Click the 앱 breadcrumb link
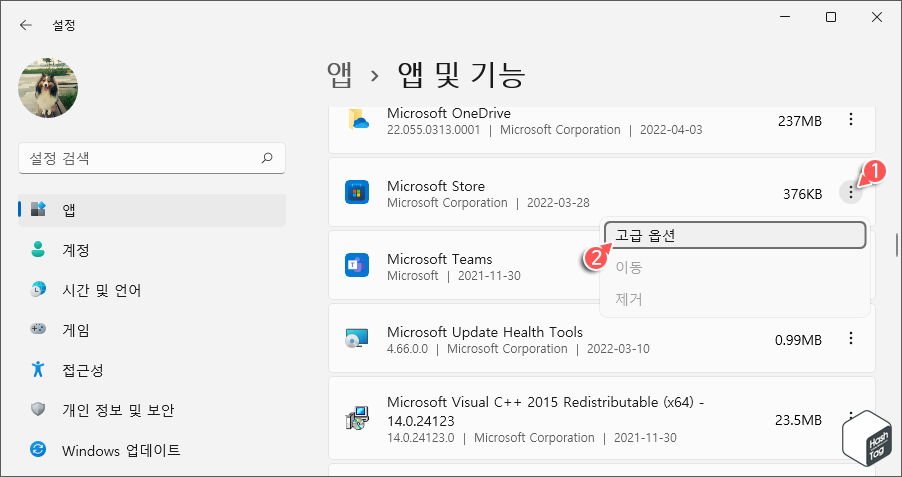Image resolution: width=902 pixels, height=477 pixels. 339,75
